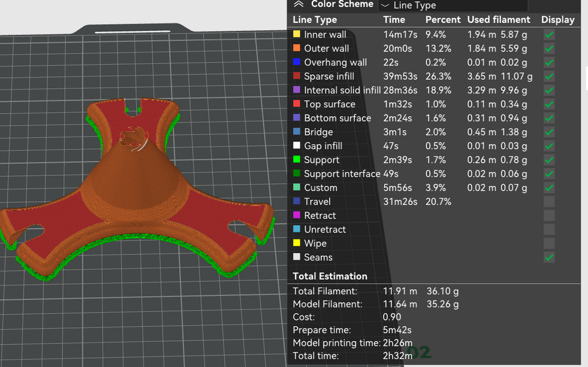Enable Wipe display checkbox
The width and height of the screenshot is (588, 367).
[x=549, y=243]
